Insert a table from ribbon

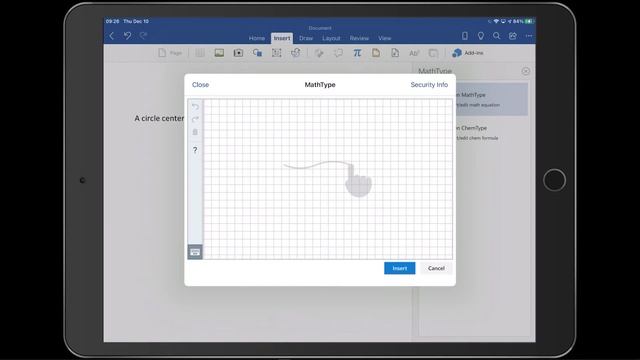(x=200, y=53)
